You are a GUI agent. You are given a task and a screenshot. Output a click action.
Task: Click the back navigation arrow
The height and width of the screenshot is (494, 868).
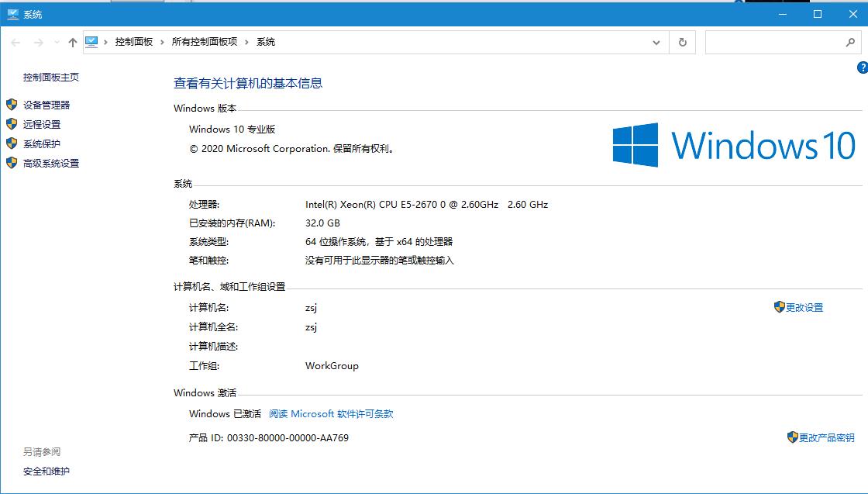coord(15,42)
